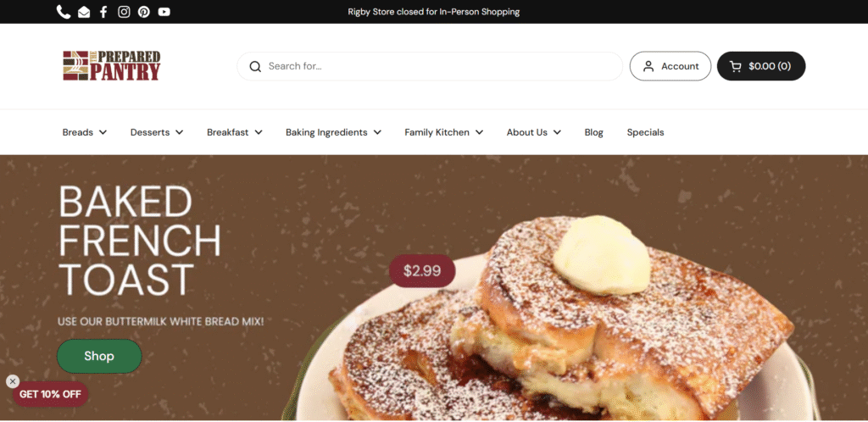868x422 pixels.
Task: Open the Specials menu item
Action: pos(645,132)
